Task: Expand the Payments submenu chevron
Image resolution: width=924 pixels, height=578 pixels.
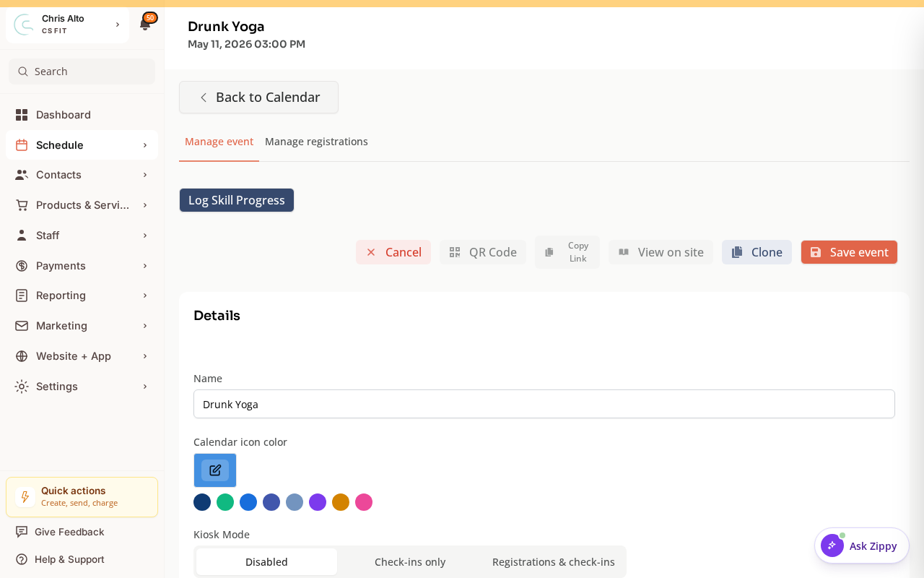Action: click(x=145, y=266)
